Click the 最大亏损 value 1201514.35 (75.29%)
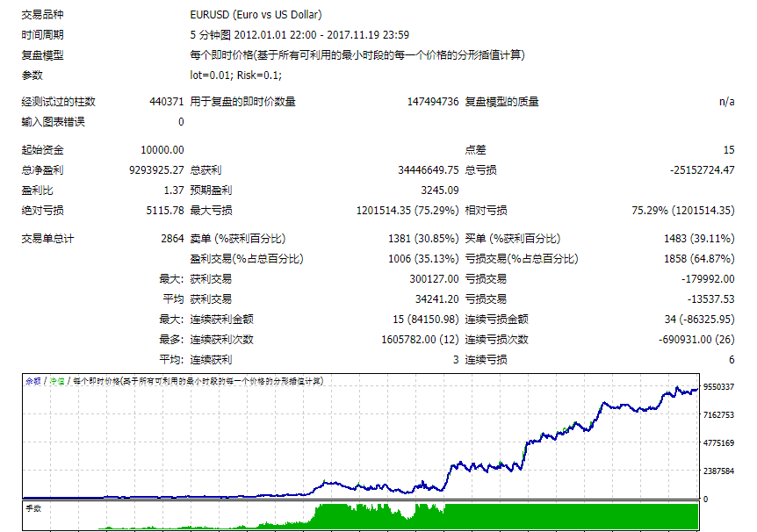 point(407,211)
